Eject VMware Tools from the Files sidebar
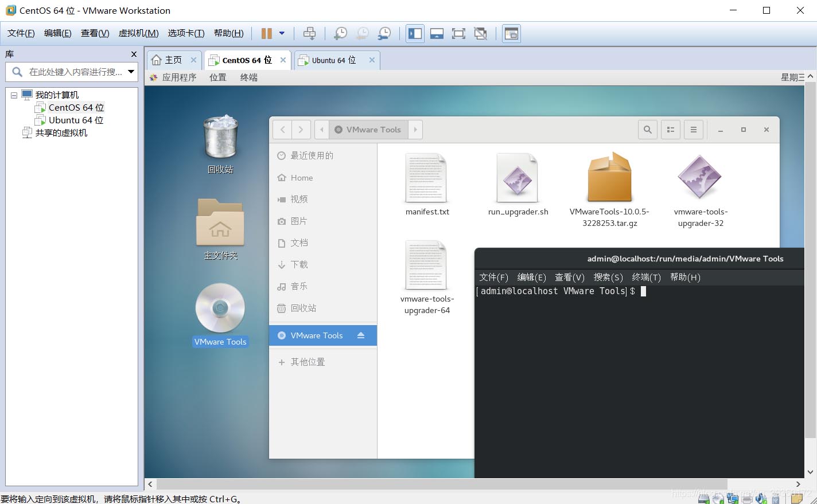The image size is (817, 504). point(361,335)
